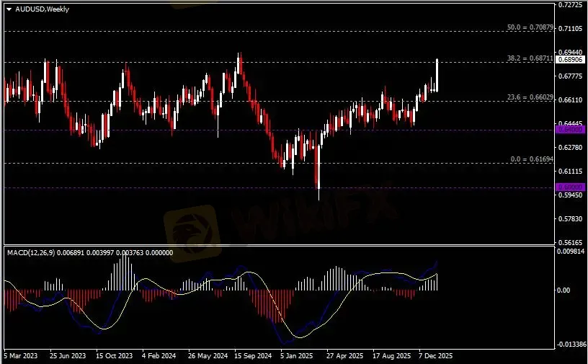Screen dimensions: 588x364
Task: Click the 0.56165 price axis label
Action: [x=570, y=243]
